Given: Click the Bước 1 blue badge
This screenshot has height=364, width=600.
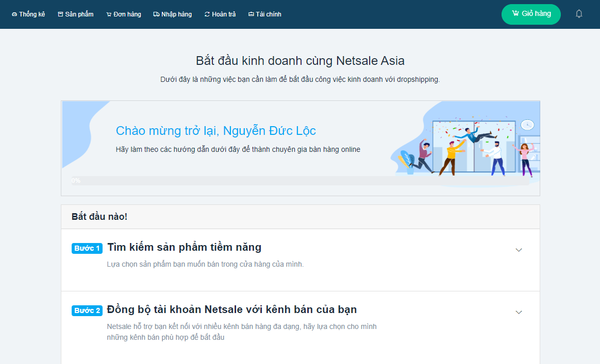Looking at the screenshot, I should (87, 248).
